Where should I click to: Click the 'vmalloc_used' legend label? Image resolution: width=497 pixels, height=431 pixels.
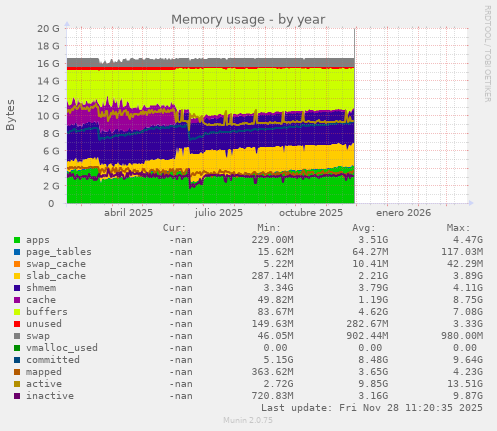pyautogui.click(x=62, y=348)
